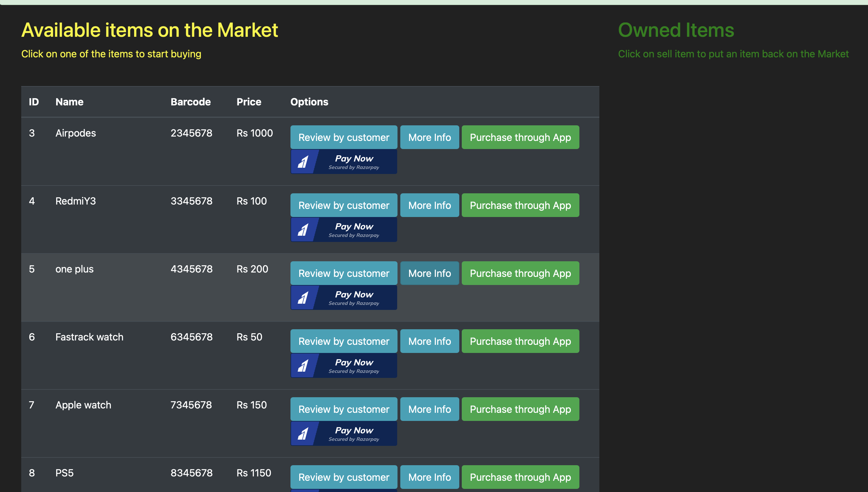The height and width of the screenshot is (492, 868).
Task: Click Pay Now text for RedmiY3
Action: point(354,226)
